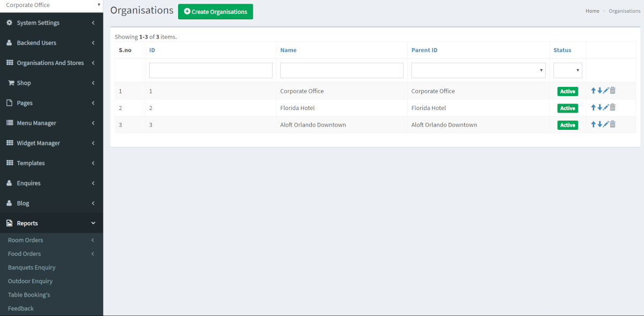Image resolution: width=644 pixels, height=316 pixels.
Task: Go to the Home breadcrumb link
Action: click(x=592, y=11)
